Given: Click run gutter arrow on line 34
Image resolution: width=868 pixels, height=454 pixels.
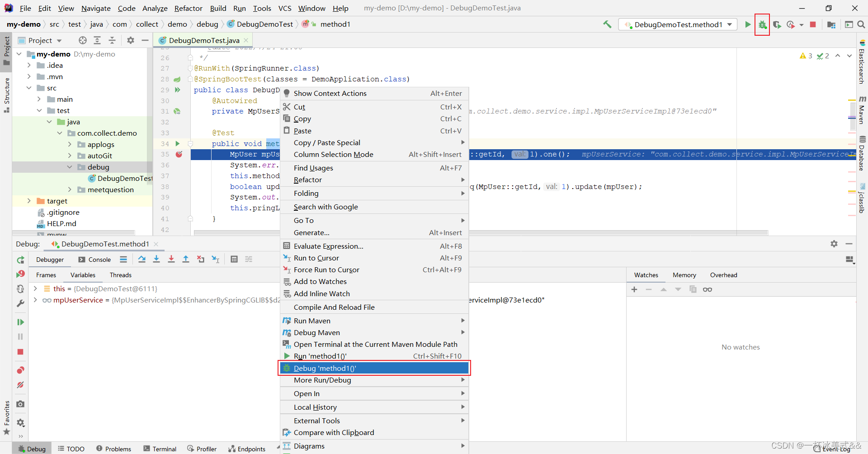Looking at the screenshot, I should (x=178, y=143).
